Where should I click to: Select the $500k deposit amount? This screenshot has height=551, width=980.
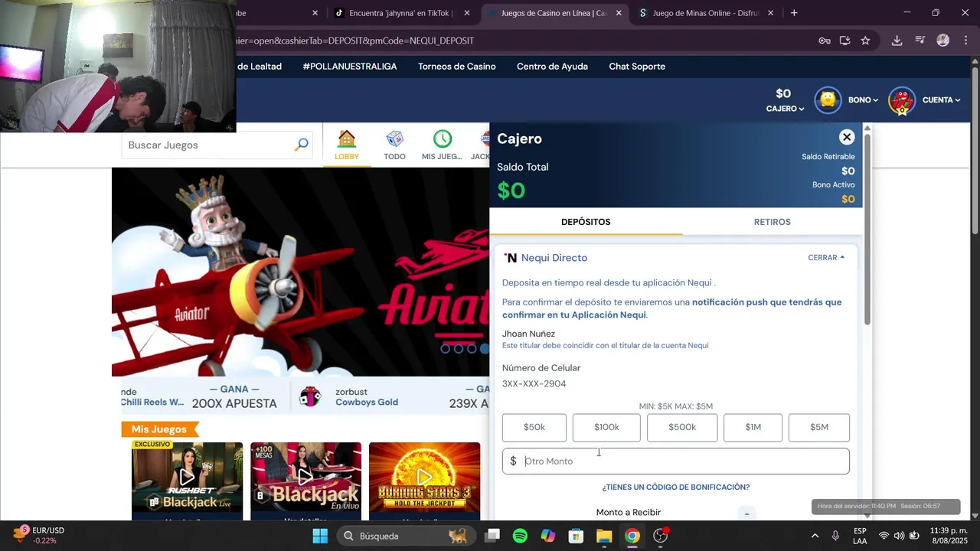[x=682, y=428]
